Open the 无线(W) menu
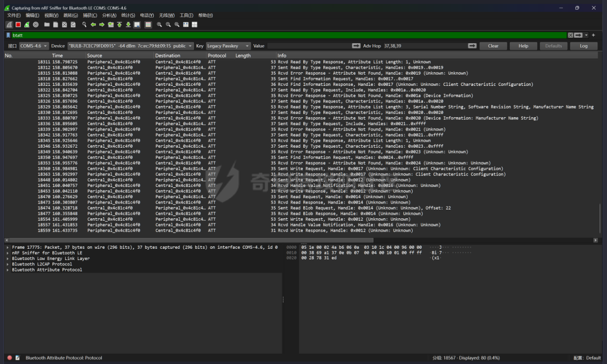 167,16
